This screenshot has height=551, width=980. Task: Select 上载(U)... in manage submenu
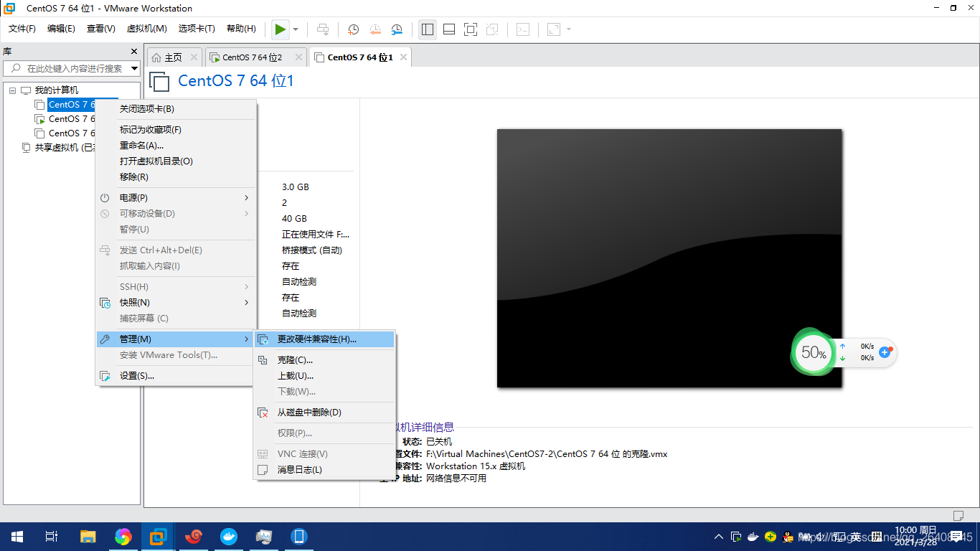(324, 376)
